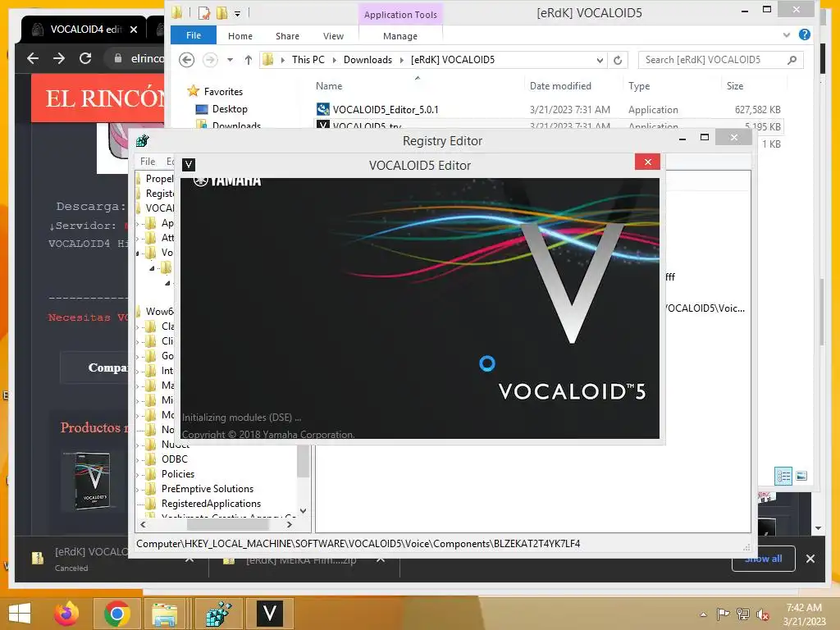This screenshot has width=840, height=630.
Task: Open Explorer help question mark icon
Action: (x=805, y=34)
